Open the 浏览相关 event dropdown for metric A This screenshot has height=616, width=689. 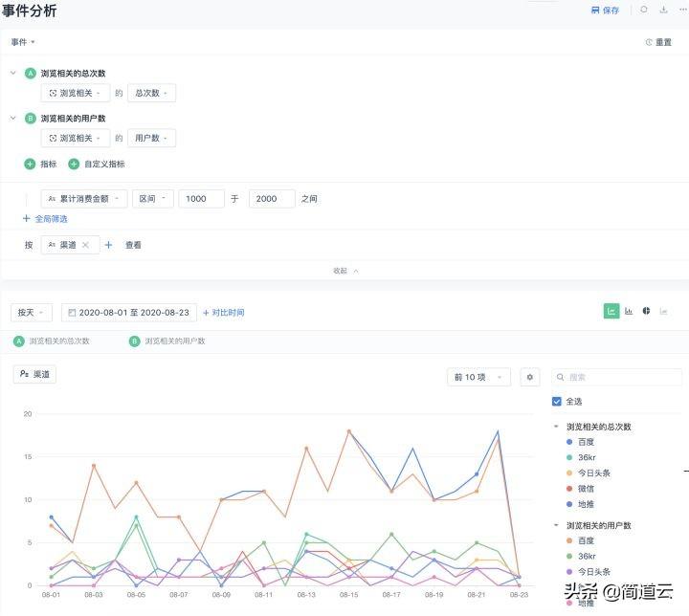(x=76, y=93)
